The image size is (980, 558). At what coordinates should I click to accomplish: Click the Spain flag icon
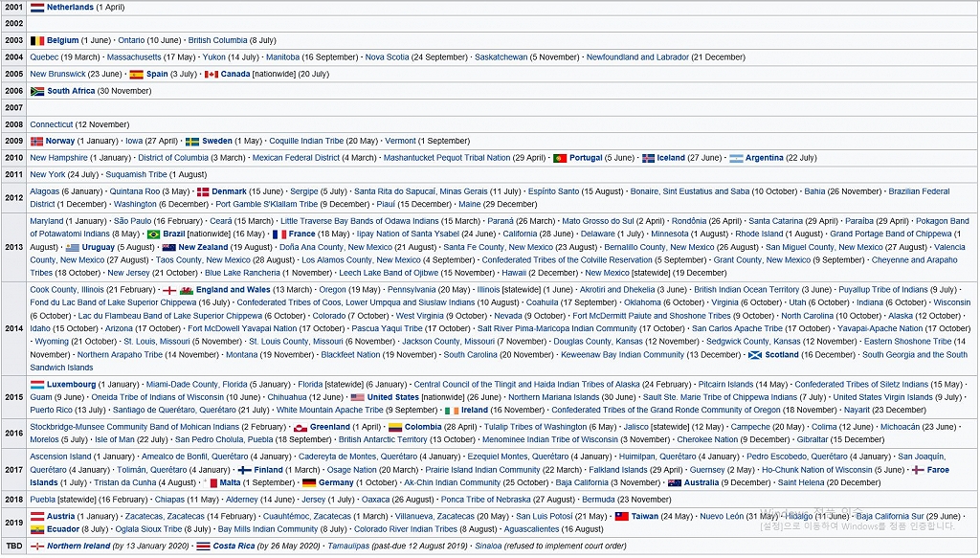coord(136,75)
